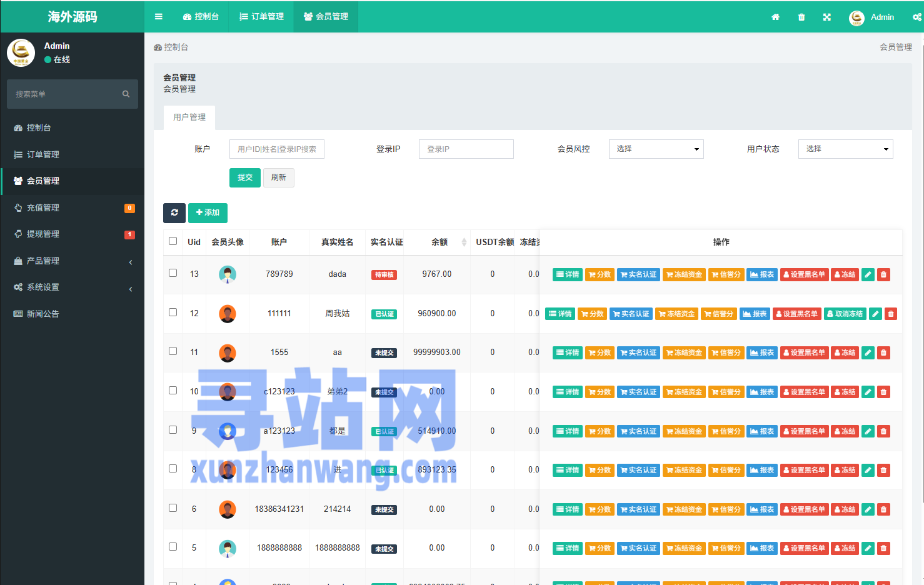Check the row checkbox for Uid 11
The image size is (924, 585).
point(173,351)
